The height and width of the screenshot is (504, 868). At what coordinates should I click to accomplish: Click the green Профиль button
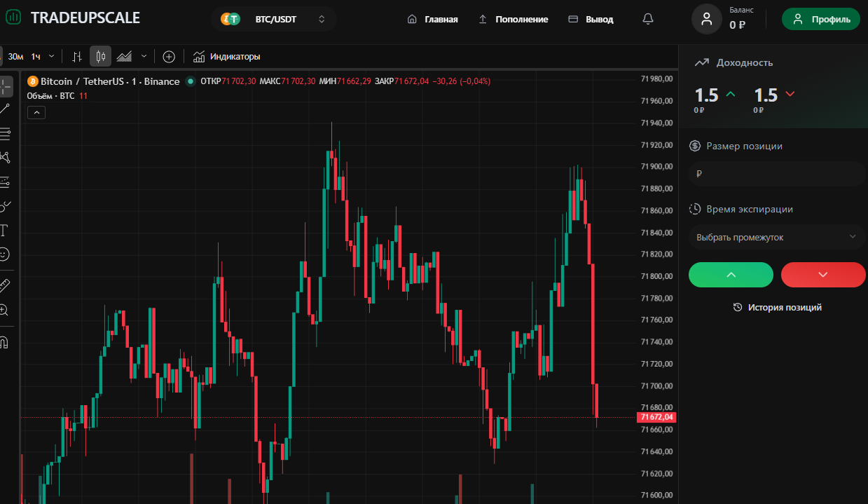pos(820,19)
